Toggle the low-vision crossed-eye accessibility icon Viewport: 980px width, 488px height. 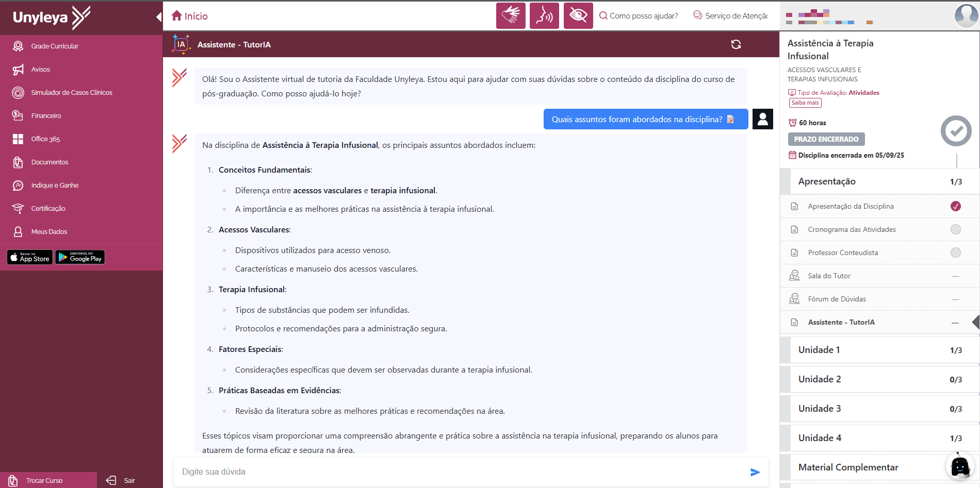(578, 15)
